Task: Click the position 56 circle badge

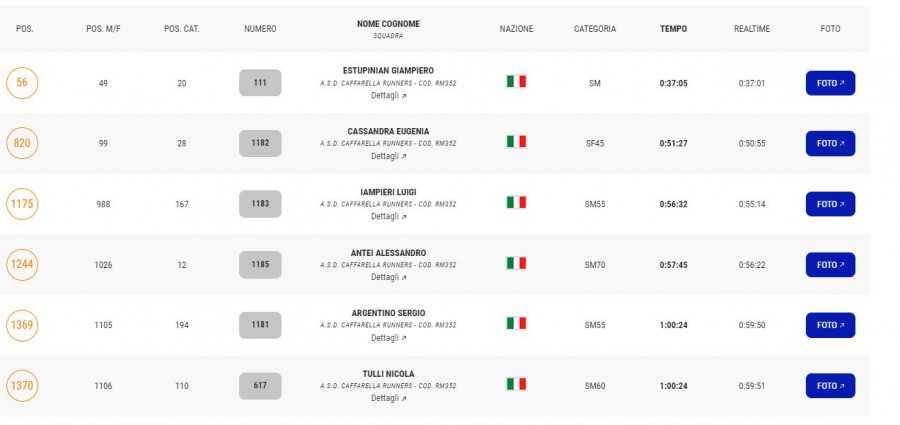Action: tap(22, 83)
